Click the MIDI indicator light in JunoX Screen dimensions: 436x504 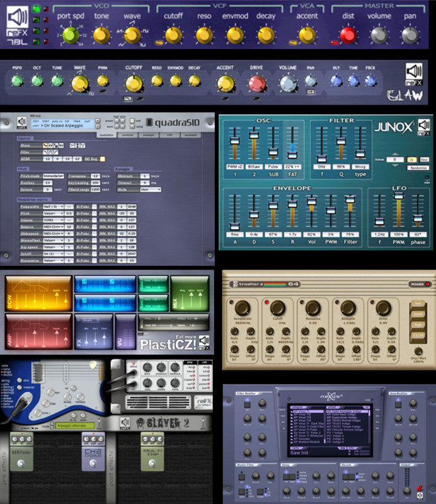[427, 178]
